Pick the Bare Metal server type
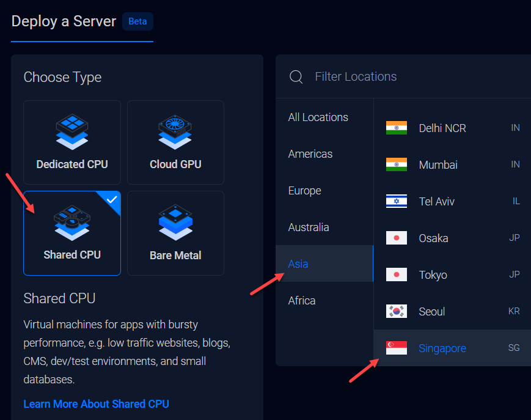Image resolution: width=531 pixels, height=420 pixels. coord(175,233)
